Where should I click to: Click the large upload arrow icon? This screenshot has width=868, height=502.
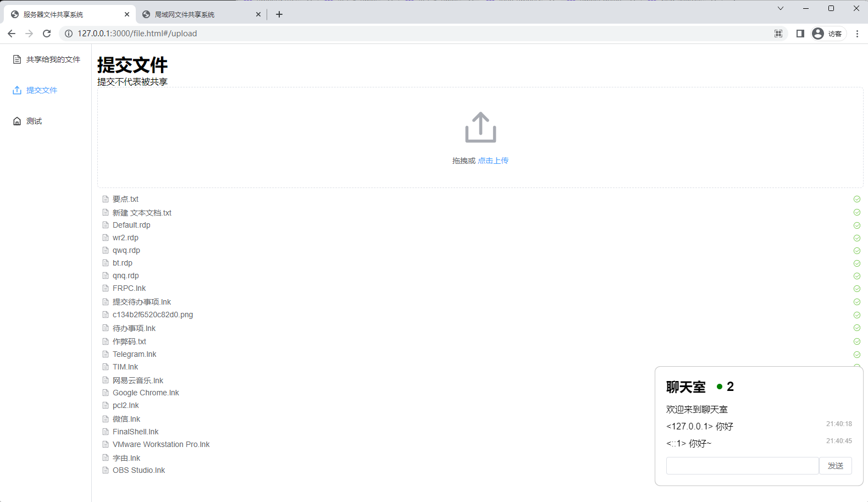click(x=480, y=128)
